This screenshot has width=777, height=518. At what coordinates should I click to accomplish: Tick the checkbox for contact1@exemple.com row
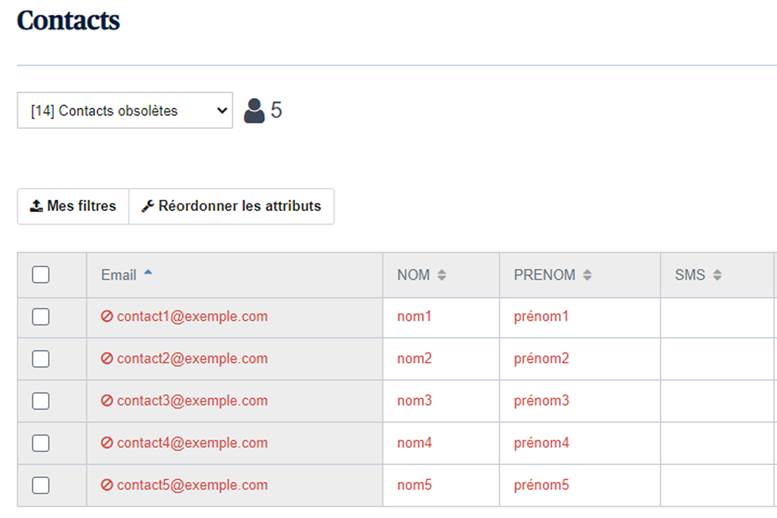pos(41,317)
